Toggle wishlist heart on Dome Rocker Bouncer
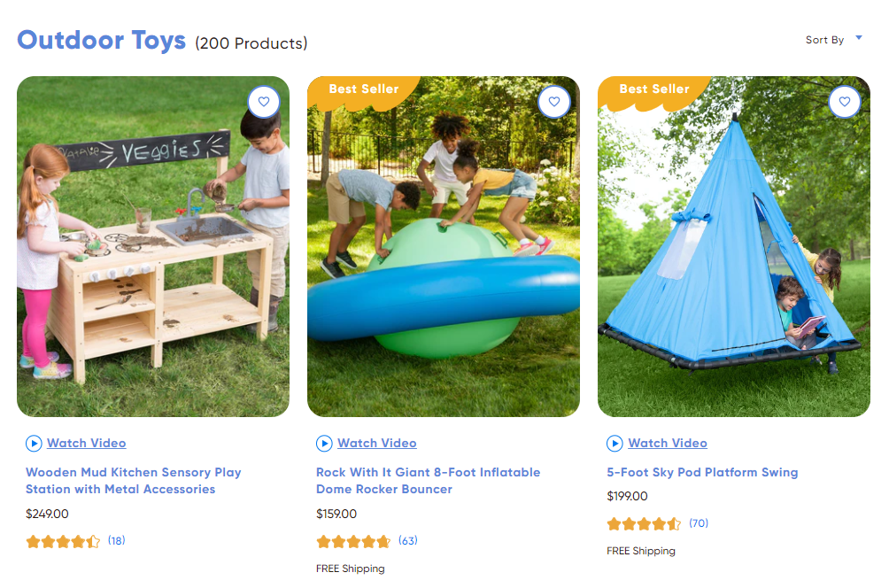 554,102
